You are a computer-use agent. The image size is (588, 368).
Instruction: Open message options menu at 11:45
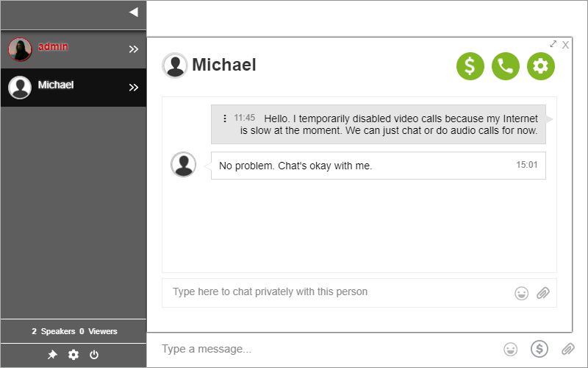tap(225, 118)
